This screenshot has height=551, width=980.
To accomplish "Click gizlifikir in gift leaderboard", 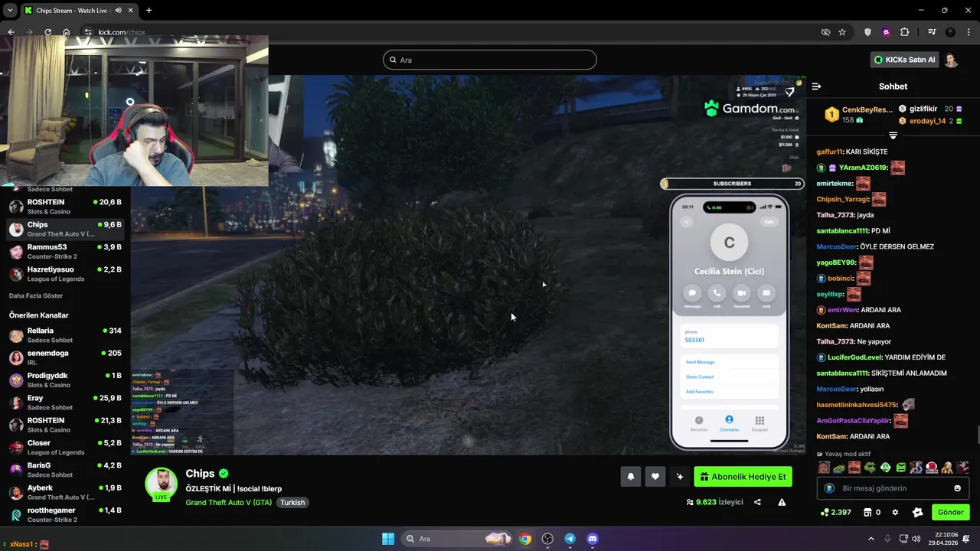I will 930,109.
